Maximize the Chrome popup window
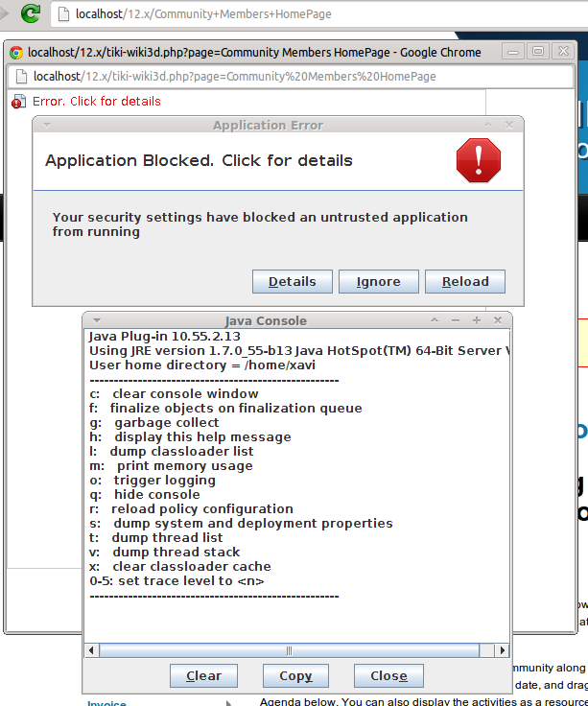The image size is (588, 706). (538, 52)
